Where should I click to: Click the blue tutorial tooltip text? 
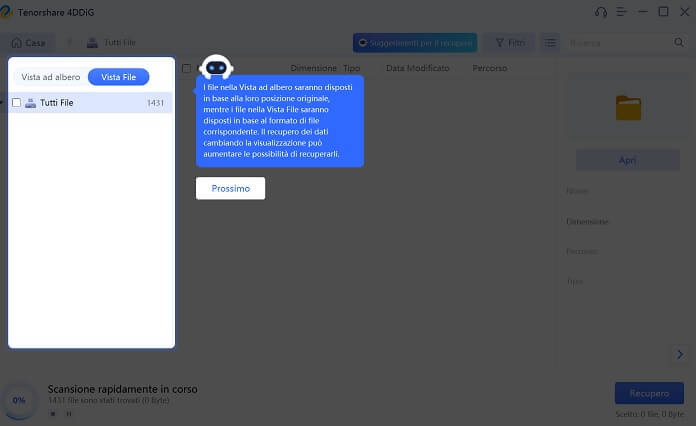click(x=280, y=121)
